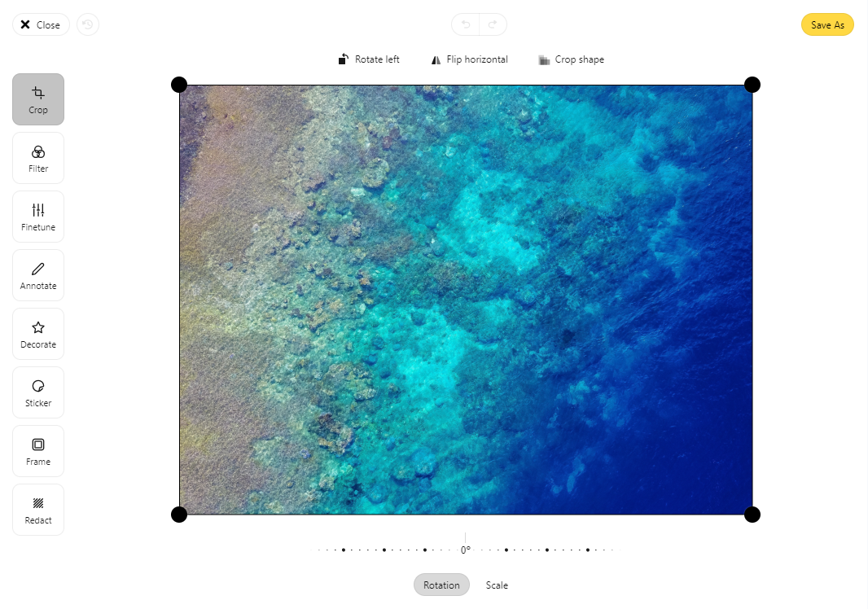The width and height of the screenshot is (868, 609).
Task: Select the Annotate pencil tool
Action: [x=38, y=275]
